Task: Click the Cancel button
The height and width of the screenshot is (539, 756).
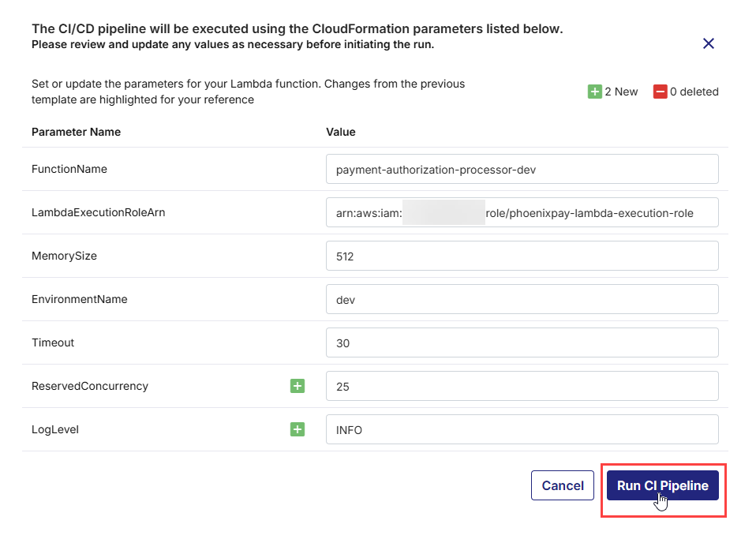Action: pos(562,485)
